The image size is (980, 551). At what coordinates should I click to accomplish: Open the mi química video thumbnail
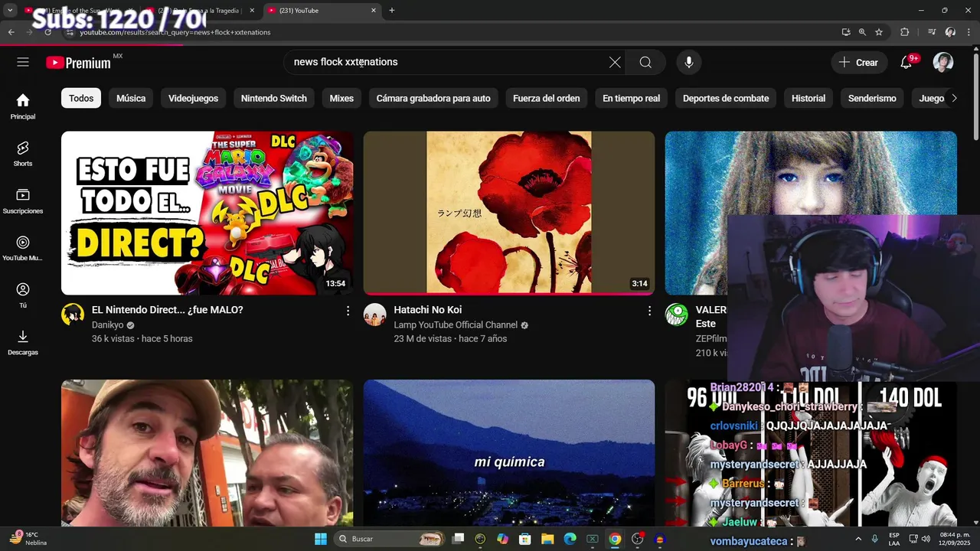(509, 453)
